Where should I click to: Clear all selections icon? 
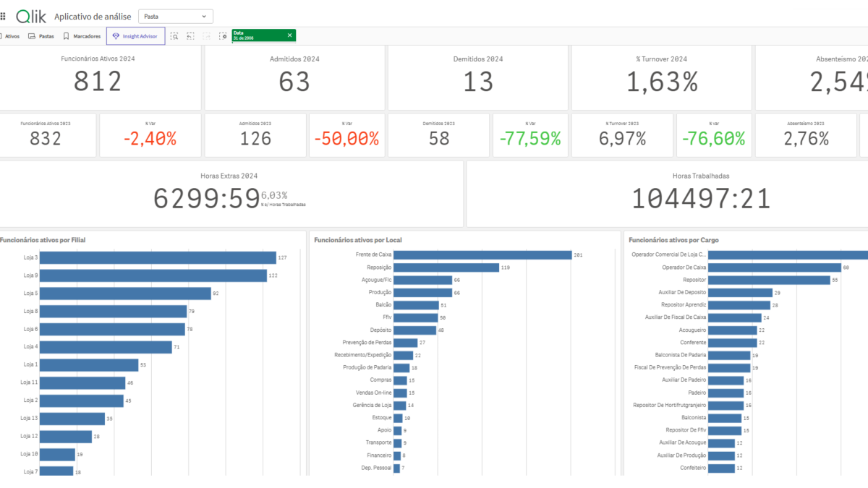(x=223, y=35)
